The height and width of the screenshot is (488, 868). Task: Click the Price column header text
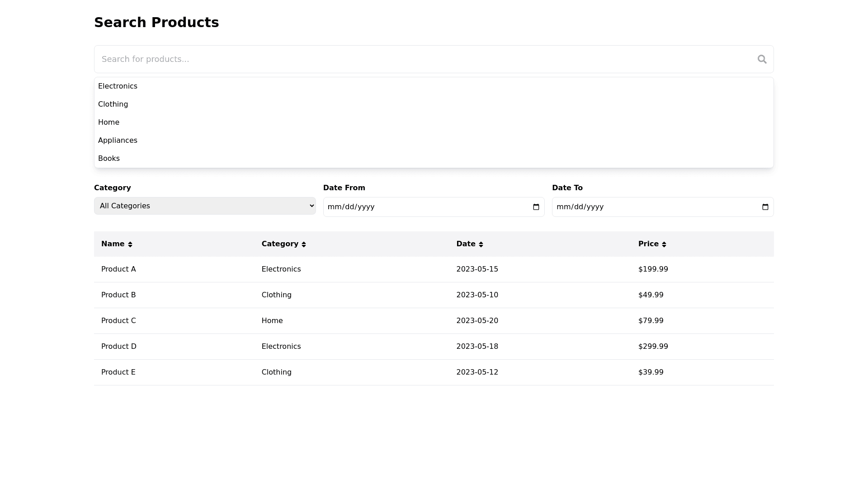[x=648, y=244]
